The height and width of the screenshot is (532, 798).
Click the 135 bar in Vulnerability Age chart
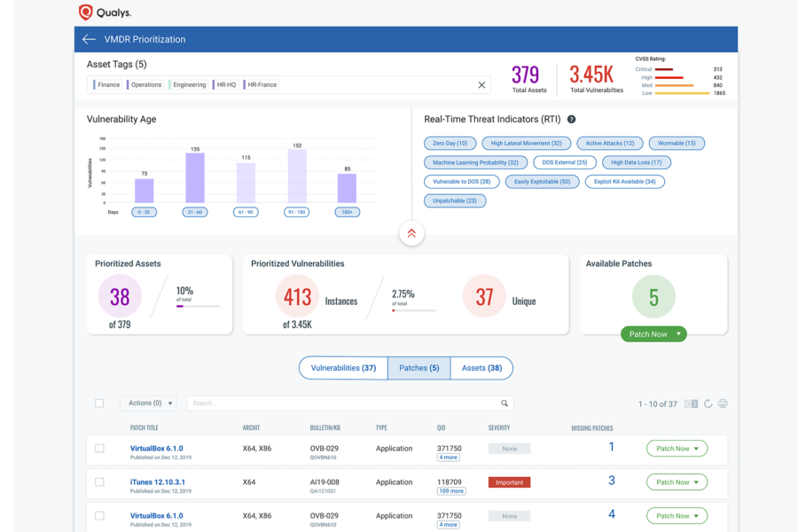(x=195, y=177)
